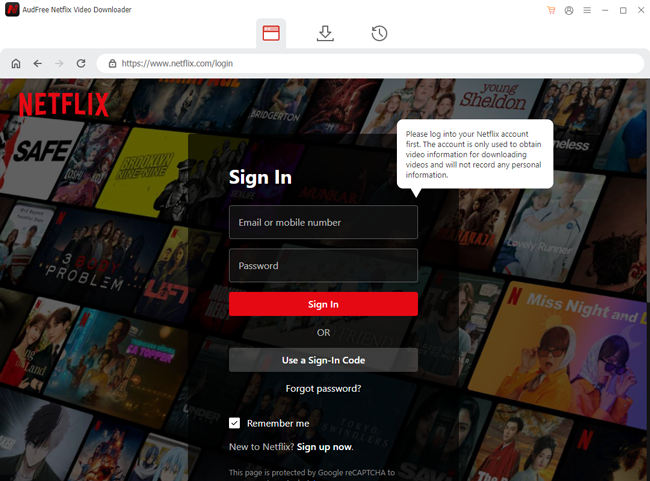Navigate back to previous page
The height and width of the screenshot is (481, 650).
[38, 63]
